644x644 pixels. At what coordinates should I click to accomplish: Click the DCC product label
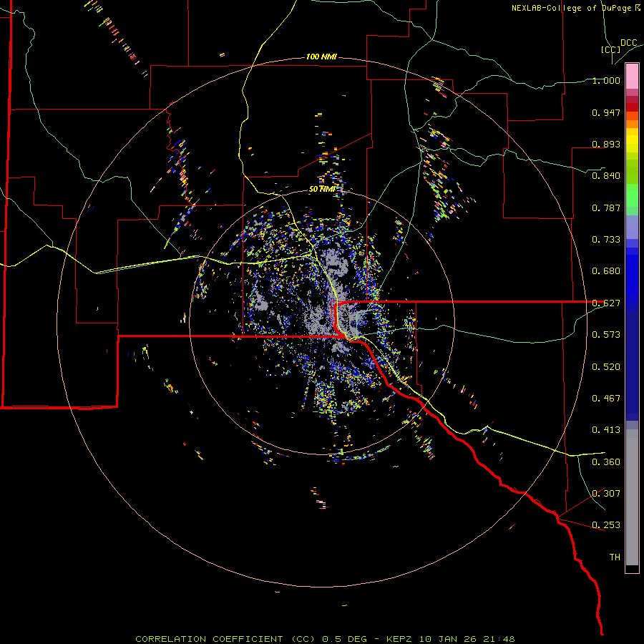629,43
